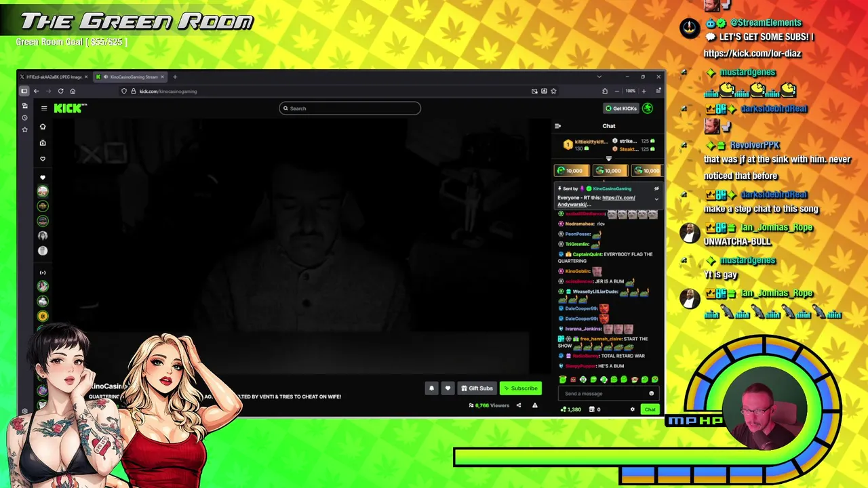Screen dimensions: 868x488
Task: Open the Kick hamburger menu
Action: pos(44,108)
